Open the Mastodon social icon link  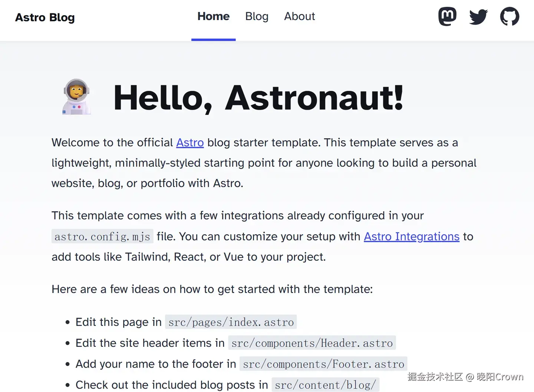pyautogui.click(x=447, y=17)
